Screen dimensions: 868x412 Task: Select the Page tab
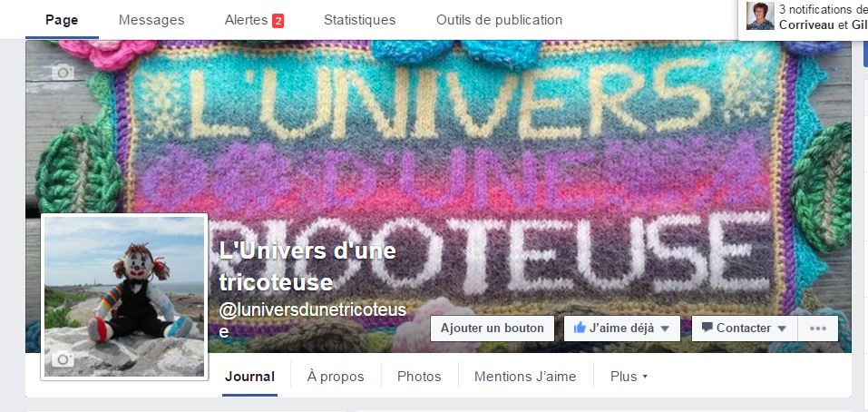click(62, 20)
